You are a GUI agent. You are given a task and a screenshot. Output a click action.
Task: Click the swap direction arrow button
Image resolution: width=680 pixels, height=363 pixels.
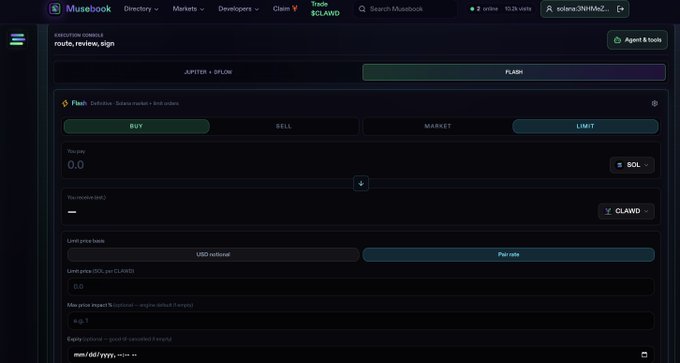coord(361,183)
